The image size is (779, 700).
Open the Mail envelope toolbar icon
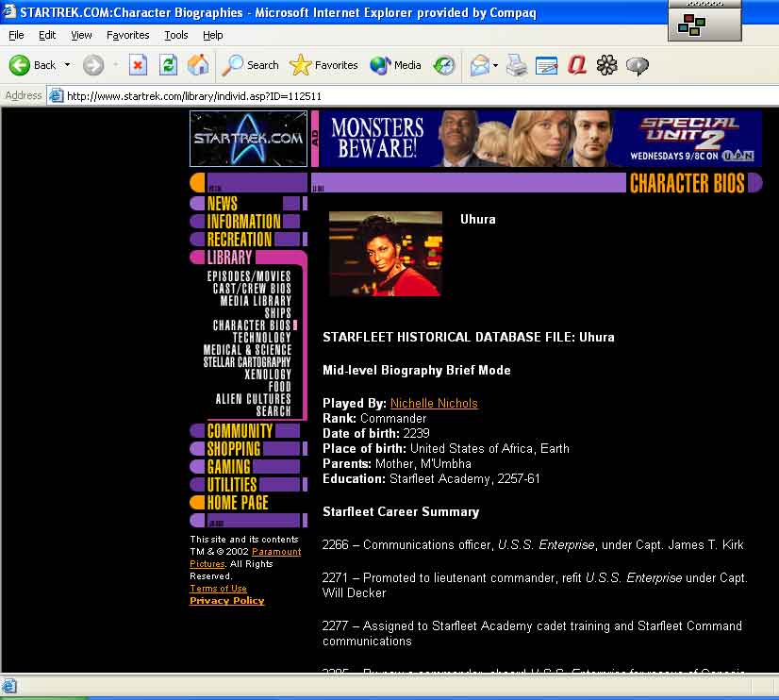480,65
